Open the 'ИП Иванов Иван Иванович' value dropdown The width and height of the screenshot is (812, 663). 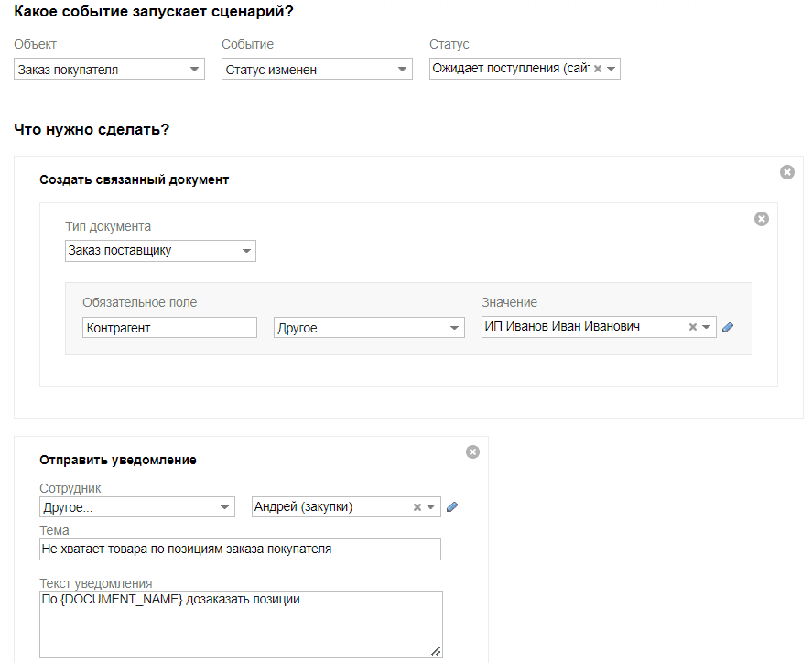(x=707, y=327)
